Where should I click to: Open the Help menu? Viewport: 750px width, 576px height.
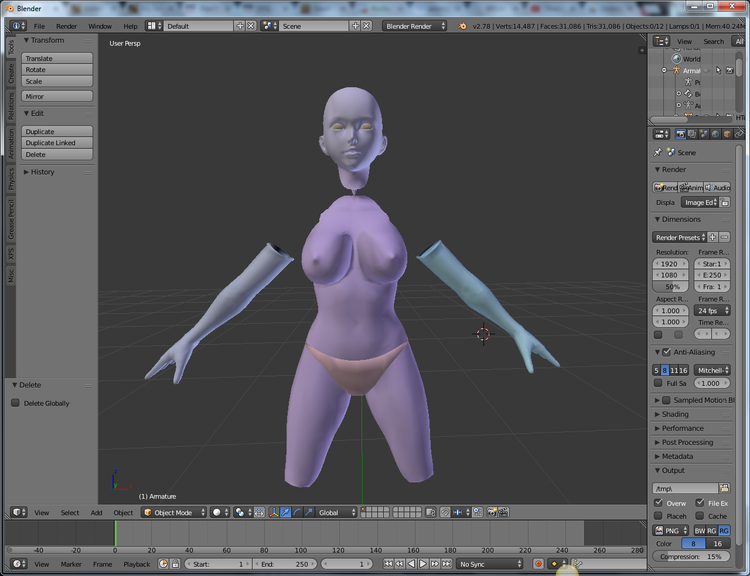pyautogui.click(x=130, y=26)
